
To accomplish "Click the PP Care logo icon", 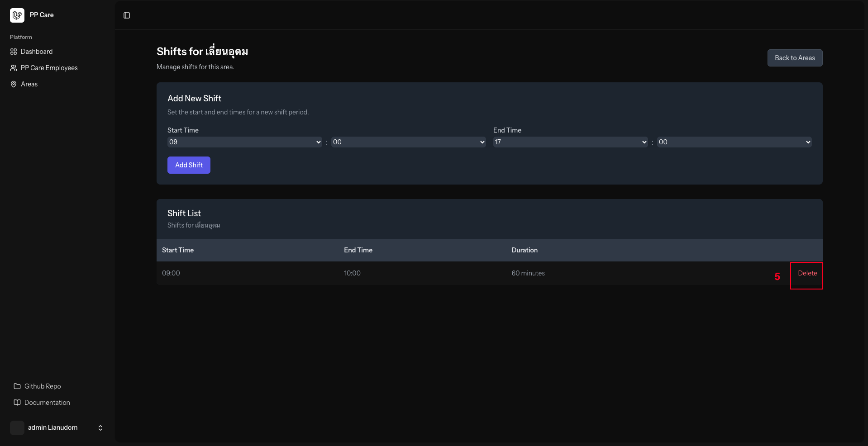I will [x=17, y=15].
